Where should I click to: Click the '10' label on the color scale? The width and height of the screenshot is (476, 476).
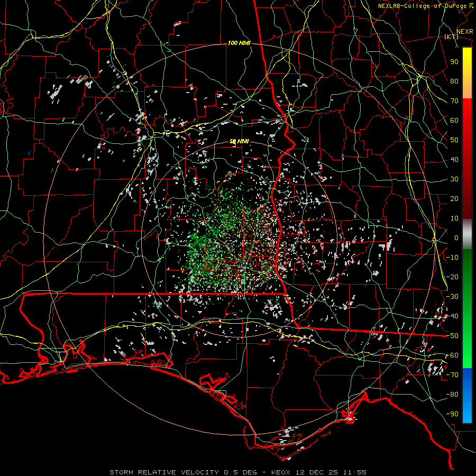[454, 218]
